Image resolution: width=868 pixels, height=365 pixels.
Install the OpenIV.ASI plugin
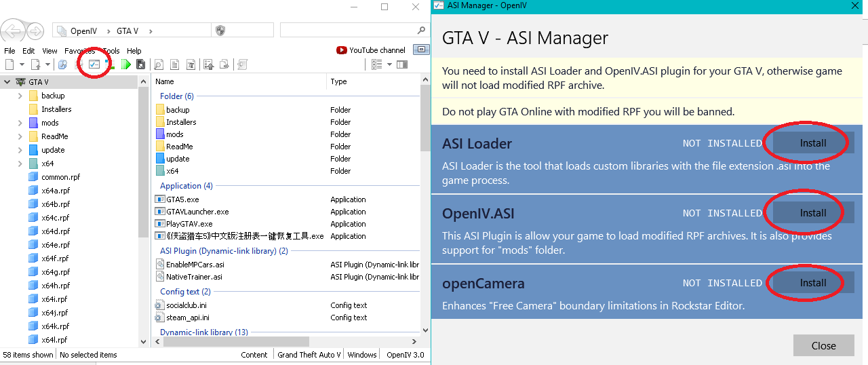click(x=813, y=213)
